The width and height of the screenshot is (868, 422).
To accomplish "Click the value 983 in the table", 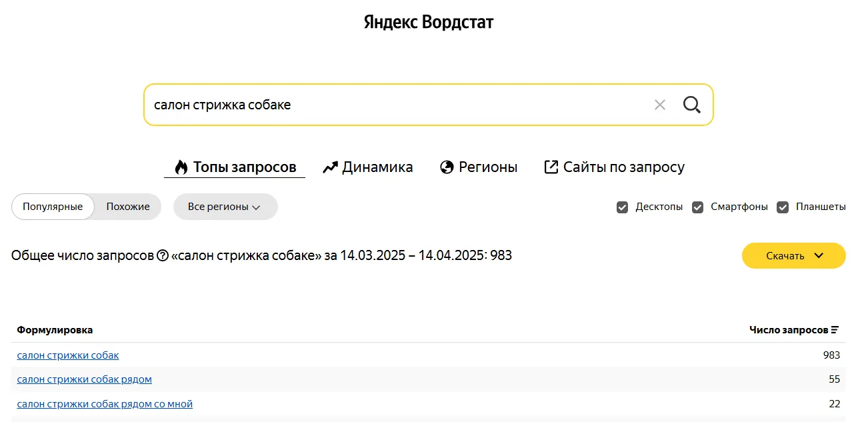I will 831,355.
